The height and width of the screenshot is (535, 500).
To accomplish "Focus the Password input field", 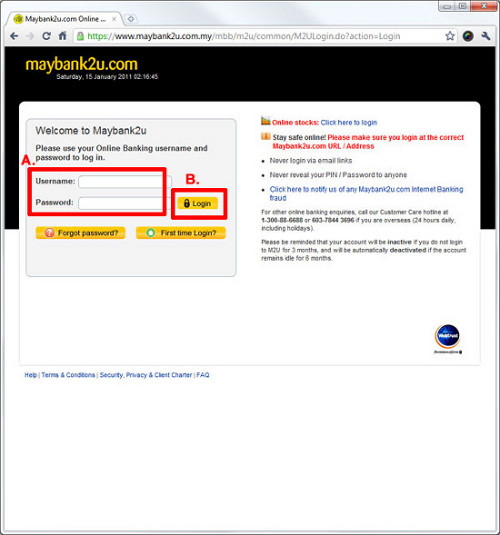I will [x=125, y=203].
